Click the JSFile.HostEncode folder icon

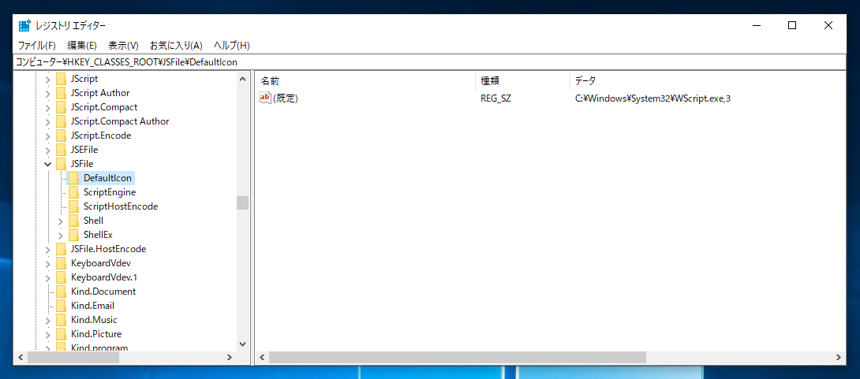[x=61, y=249]
